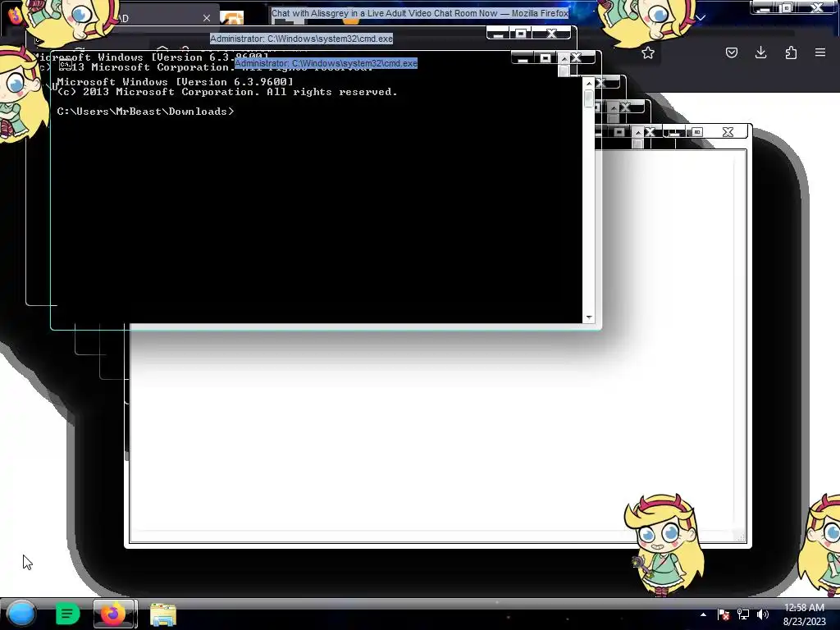Click front cmd scrollbar down arrow
Image resolution: width=840 pixels, height=630 pixels.
[x=589, y=317]
